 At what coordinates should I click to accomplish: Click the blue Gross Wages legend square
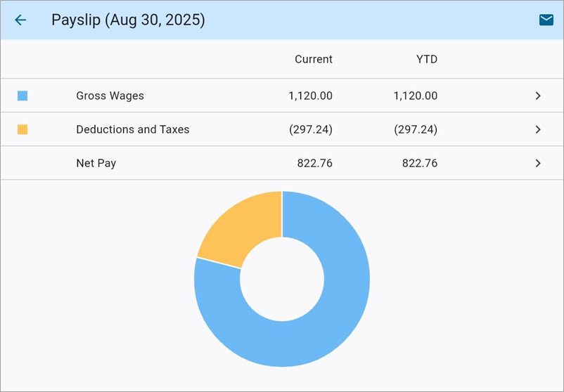[x=23, y=96]
